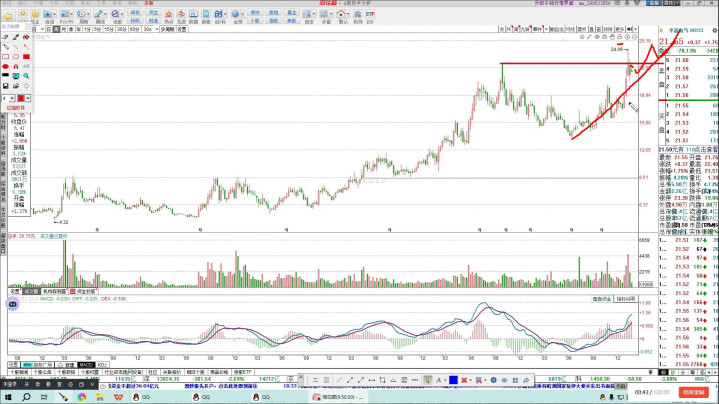Switch chart to 60分 period
This screenshot has width=719, height=404.
[x=134, y=30]
